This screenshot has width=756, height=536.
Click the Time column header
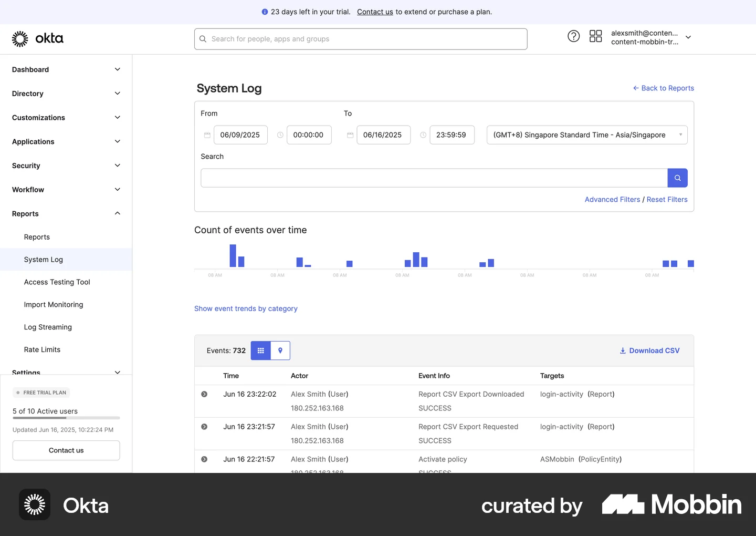pos(231,376)
